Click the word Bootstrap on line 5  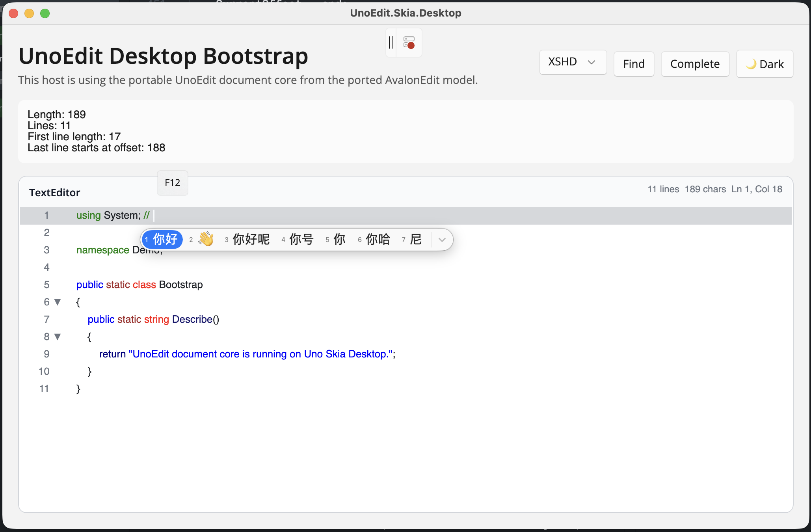pos(181,285)
